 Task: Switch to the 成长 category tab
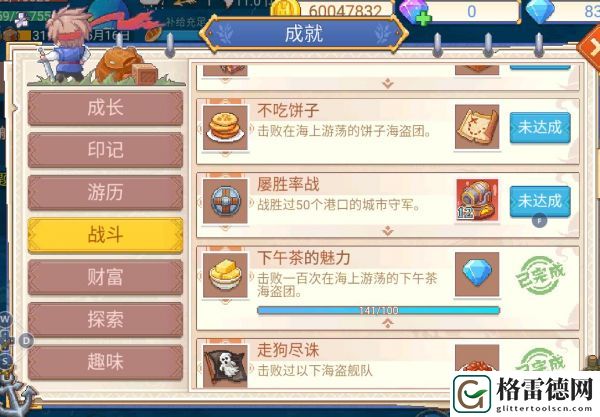click(105, 108)
